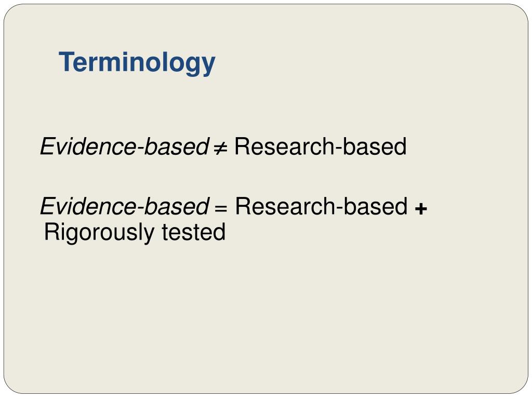Screen dimensions: 532x399
Task: Click the capital T in Terminology
Action: 66,62
